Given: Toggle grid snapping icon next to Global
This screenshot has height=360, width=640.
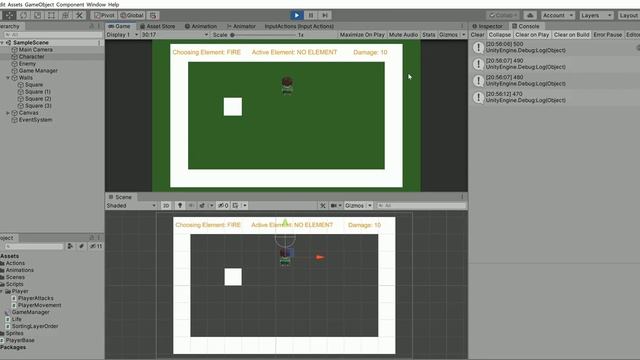Looking at the screenshot, I should (153, 16).
